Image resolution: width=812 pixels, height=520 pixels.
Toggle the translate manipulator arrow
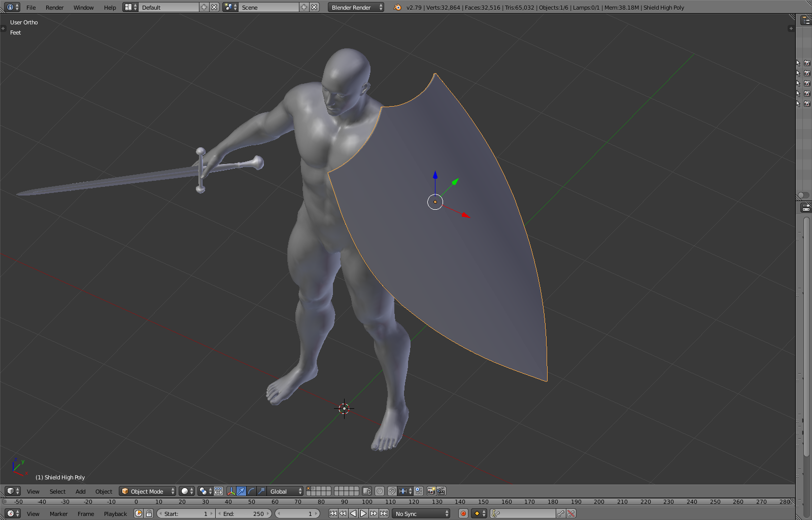click(241, 491)
